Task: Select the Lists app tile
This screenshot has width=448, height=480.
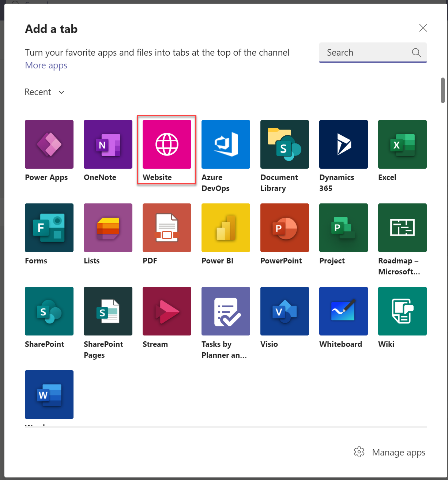Action: coord(108,228)
